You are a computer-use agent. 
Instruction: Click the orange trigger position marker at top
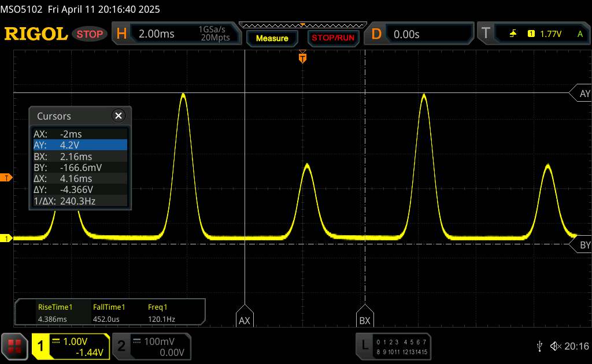click(302, 57)
